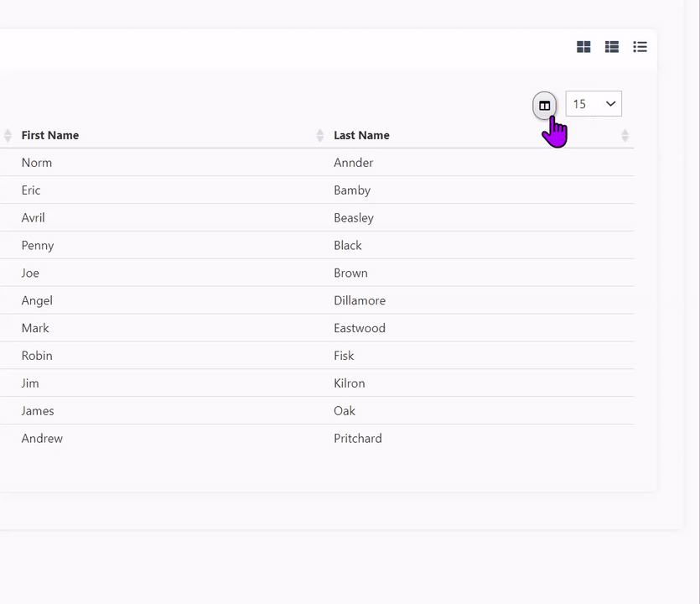The image size is (700, 604).
Task: Select the first name Andrew
Action: point(42,439)
